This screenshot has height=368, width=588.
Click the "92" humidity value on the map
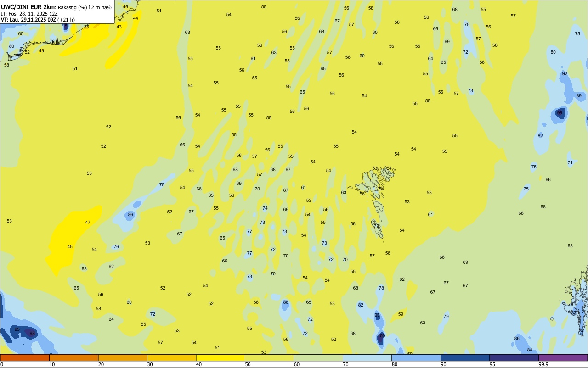tap(565, 74)
